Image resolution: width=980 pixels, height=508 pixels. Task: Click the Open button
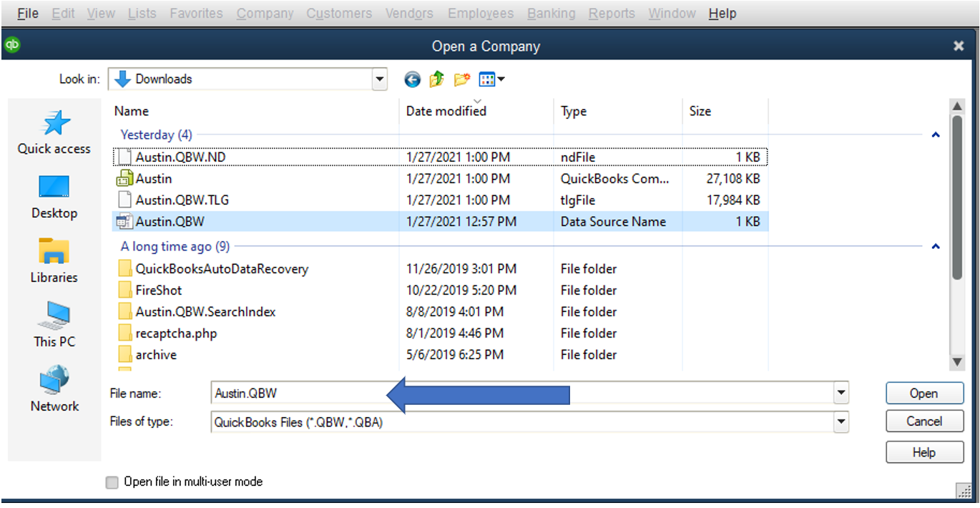click(x=923, y=394)
